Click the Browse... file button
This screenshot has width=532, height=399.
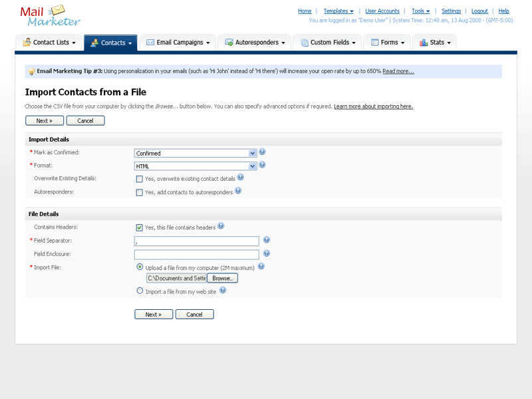(222, 278)
